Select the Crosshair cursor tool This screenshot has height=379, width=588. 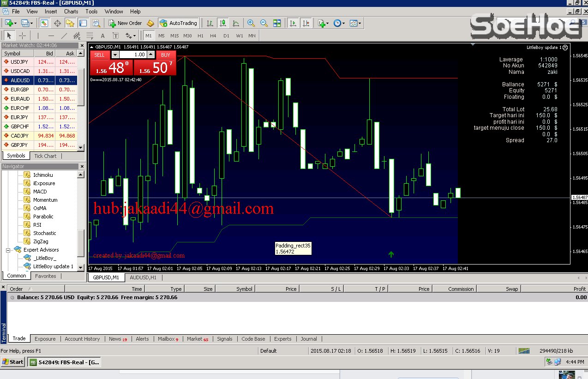pyautogui.click(x=22, y=36)
